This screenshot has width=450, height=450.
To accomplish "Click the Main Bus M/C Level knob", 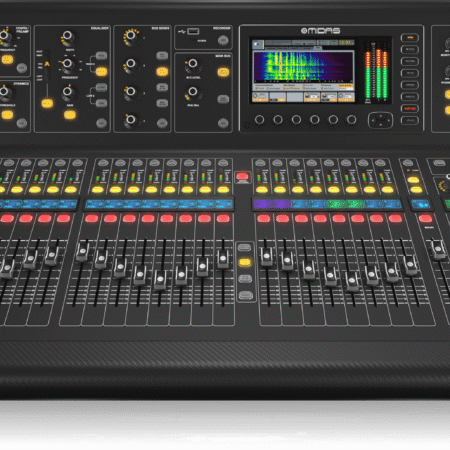I will [193, 63].
